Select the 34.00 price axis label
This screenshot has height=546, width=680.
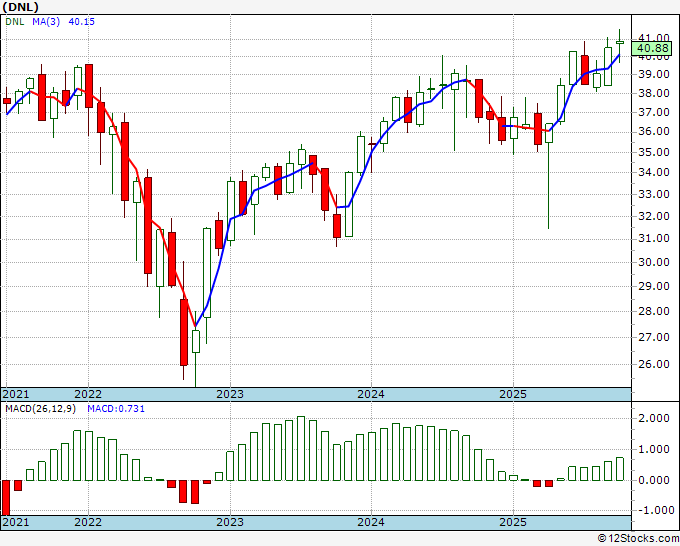click(654, 172)
